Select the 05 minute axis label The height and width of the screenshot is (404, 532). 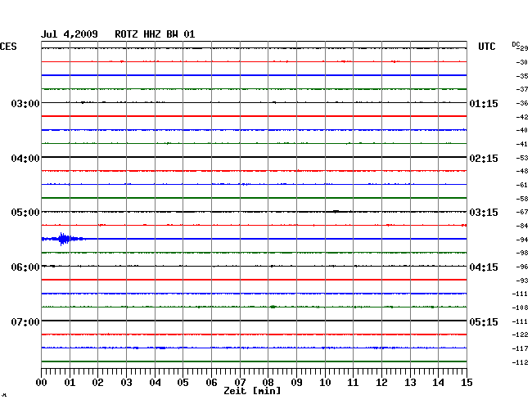pos(183,383)
